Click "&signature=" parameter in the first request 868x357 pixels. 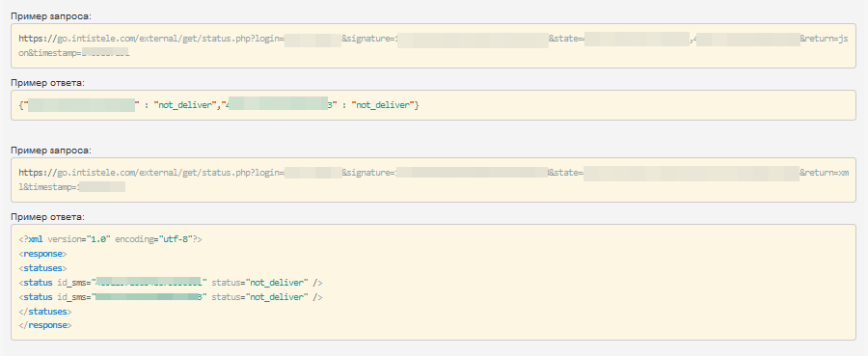tap(368, 39)
